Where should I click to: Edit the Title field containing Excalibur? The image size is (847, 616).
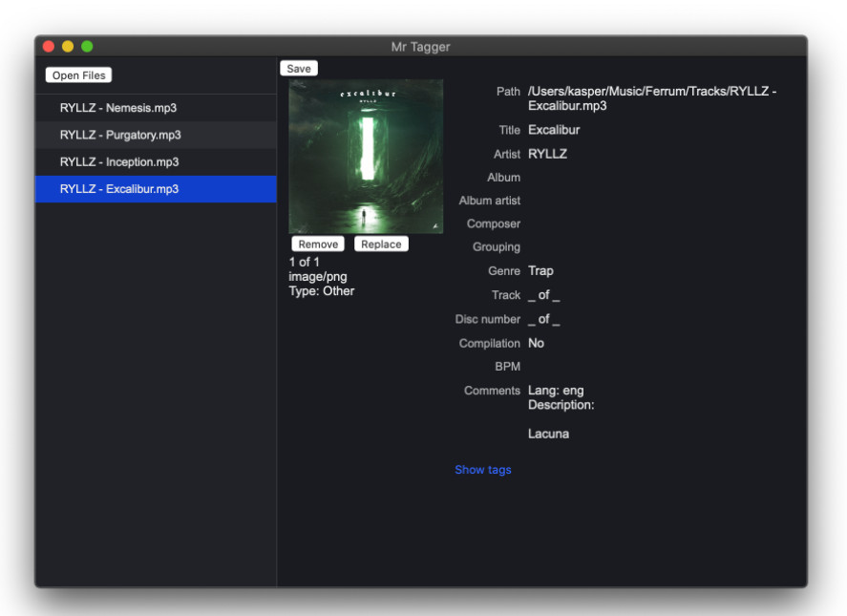coord(554,130)
